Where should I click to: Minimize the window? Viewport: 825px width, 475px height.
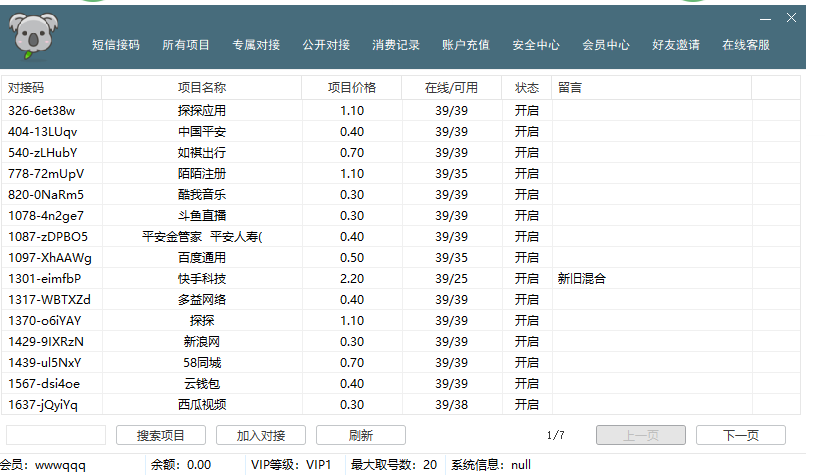click(x=765, y=18)
